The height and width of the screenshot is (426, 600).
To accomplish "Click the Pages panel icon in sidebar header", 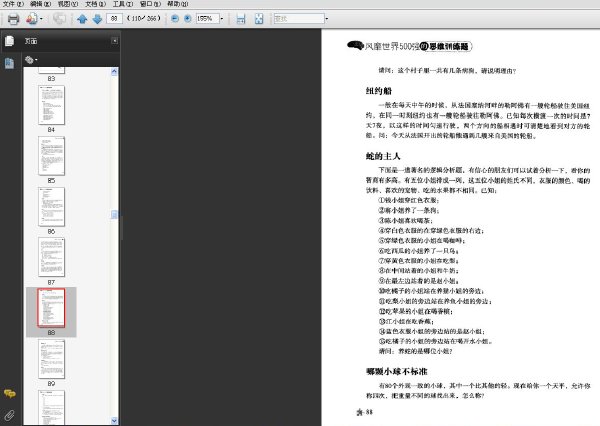I will coord(10,41).
